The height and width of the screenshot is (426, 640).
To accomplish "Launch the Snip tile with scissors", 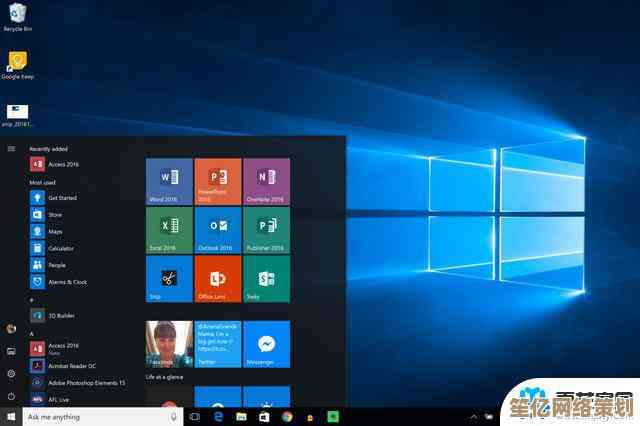I will pyautogui.click(x=169, y=279).
